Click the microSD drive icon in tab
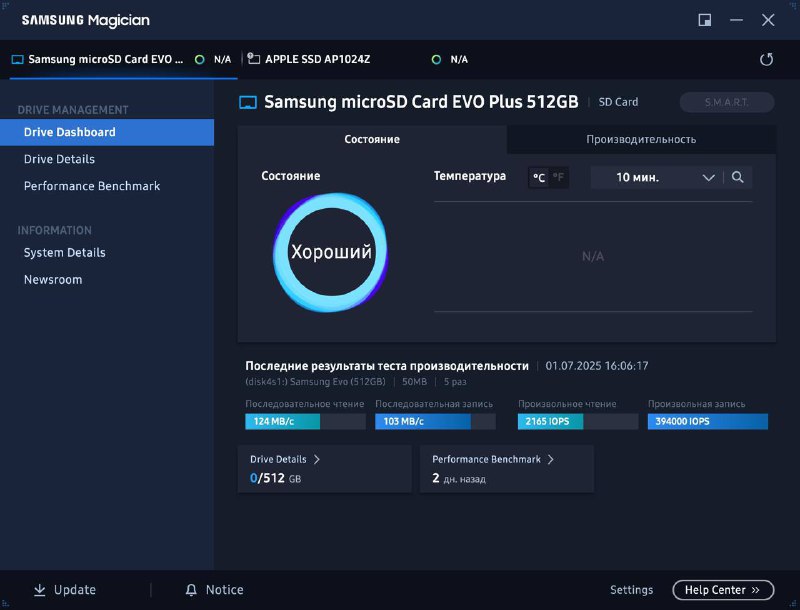Image resolution: width=800 pixels, height=610 pixels. pyautogui.click(x=17, y=60)
